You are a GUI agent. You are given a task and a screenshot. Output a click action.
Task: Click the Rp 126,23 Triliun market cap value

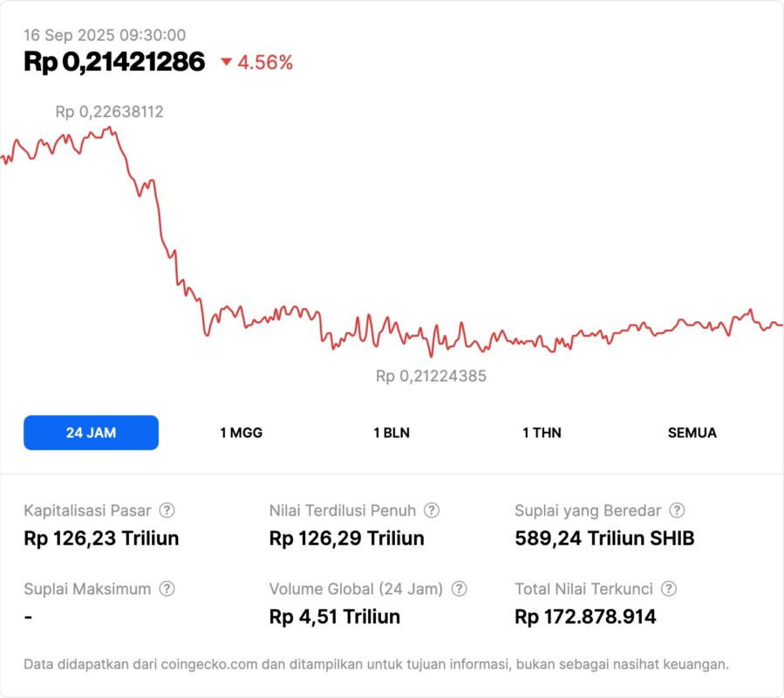tap(101, 538)
